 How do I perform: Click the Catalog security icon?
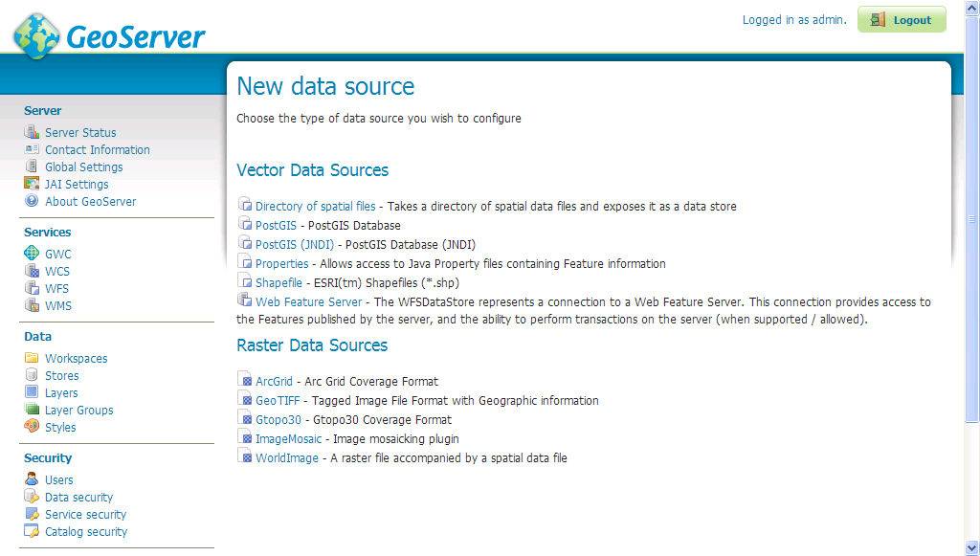point(32,531)
